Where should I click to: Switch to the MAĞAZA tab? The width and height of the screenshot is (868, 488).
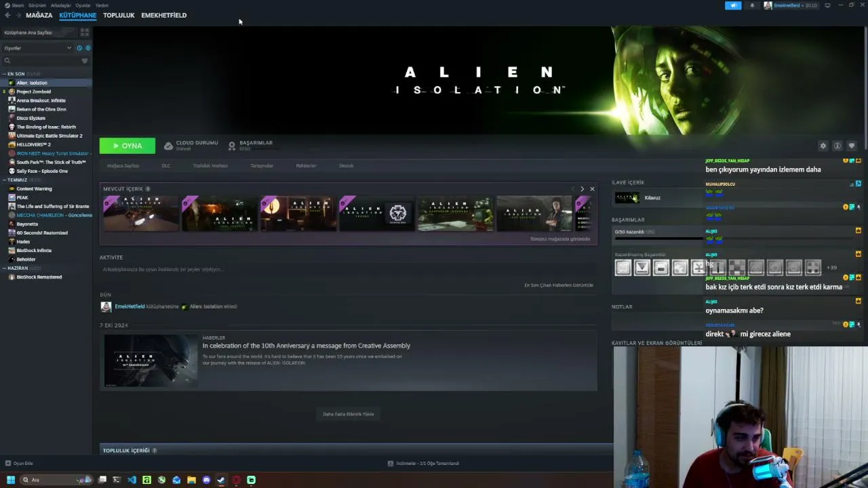point(39,15)
